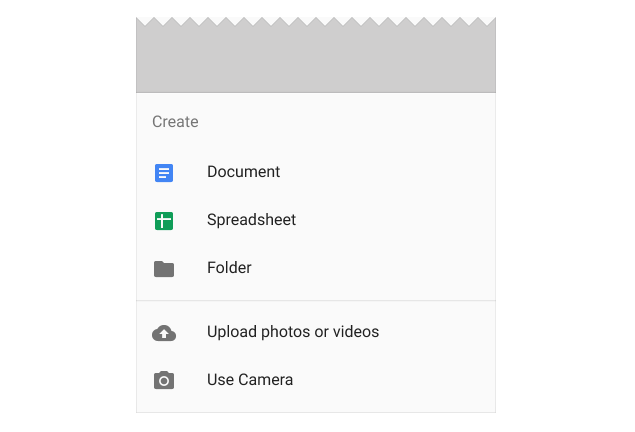Click blank area right of the Spreadsheet label

tap(395, 220)
